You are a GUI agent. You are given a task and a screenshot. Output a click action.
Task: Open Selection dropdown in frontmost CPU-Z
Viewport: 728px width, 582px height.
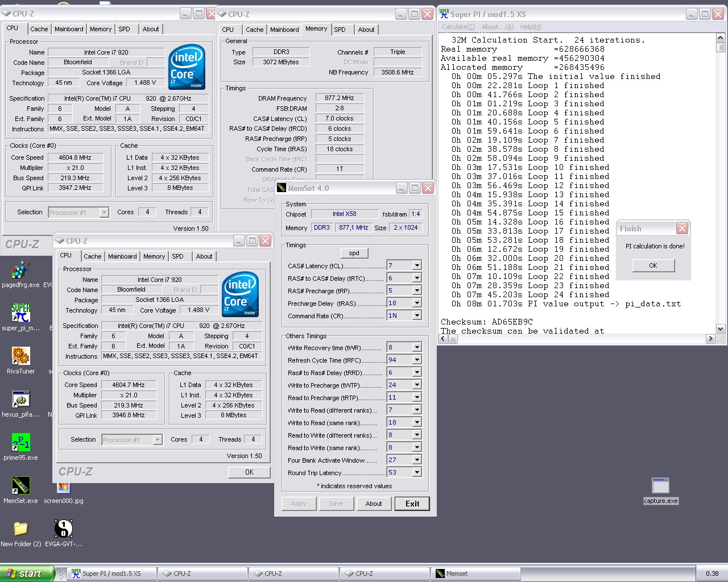click(x=158, y=440)
